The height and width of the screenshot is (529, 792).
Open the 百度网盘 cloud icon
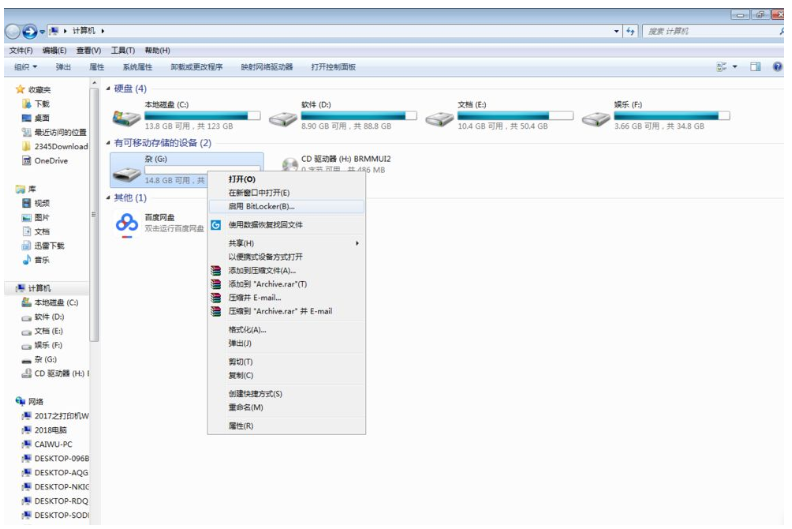(x=128, y=222)
